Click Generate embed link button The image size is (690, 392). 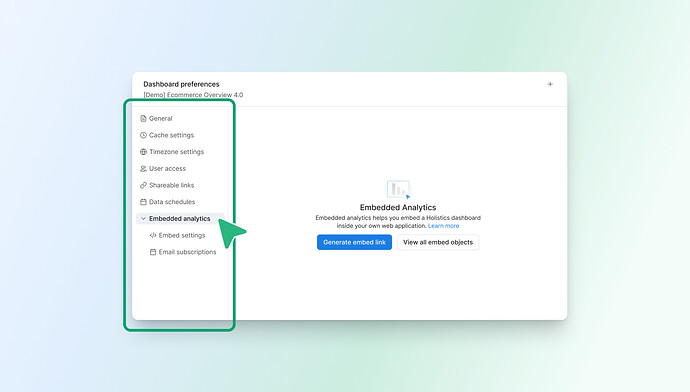pos(354,242)
